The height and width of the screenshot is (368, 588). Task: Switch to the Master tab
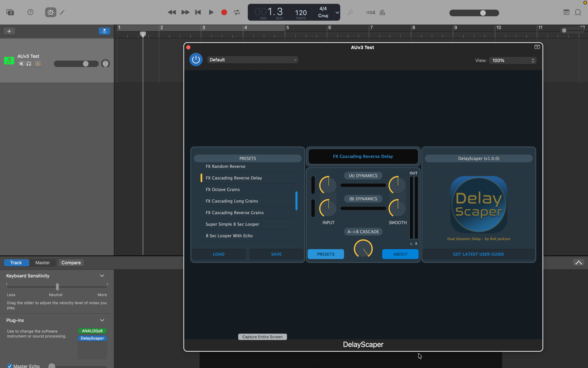(42, 263)
